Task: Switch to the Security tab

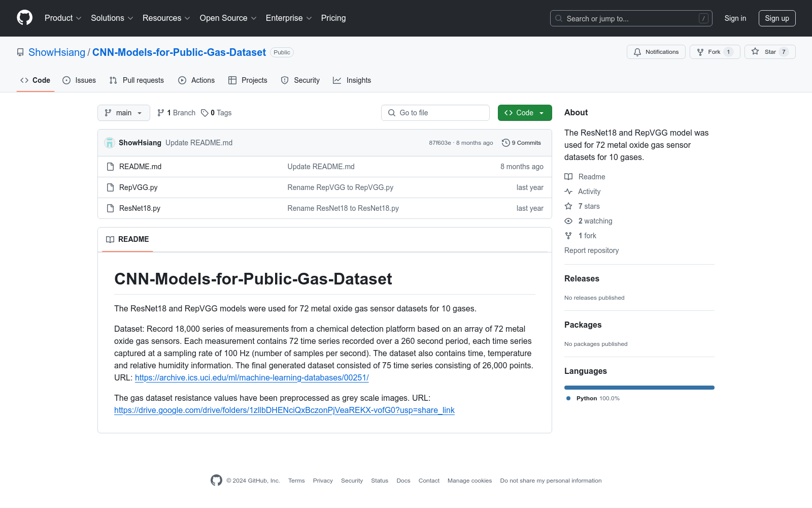Action: [300, 80]
